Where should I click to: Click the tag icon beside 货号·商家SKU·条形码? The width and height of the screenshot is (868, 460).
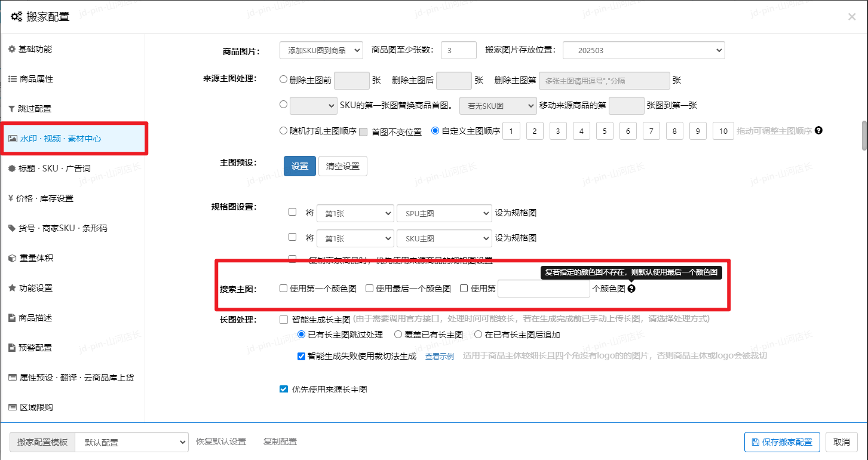click(x=12, y=228)
